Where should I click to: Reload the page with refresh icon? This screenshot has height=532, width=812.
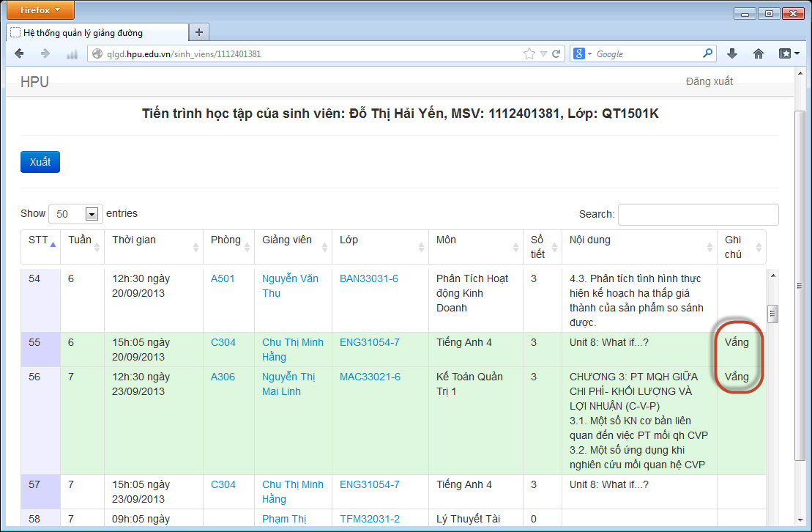556,53
